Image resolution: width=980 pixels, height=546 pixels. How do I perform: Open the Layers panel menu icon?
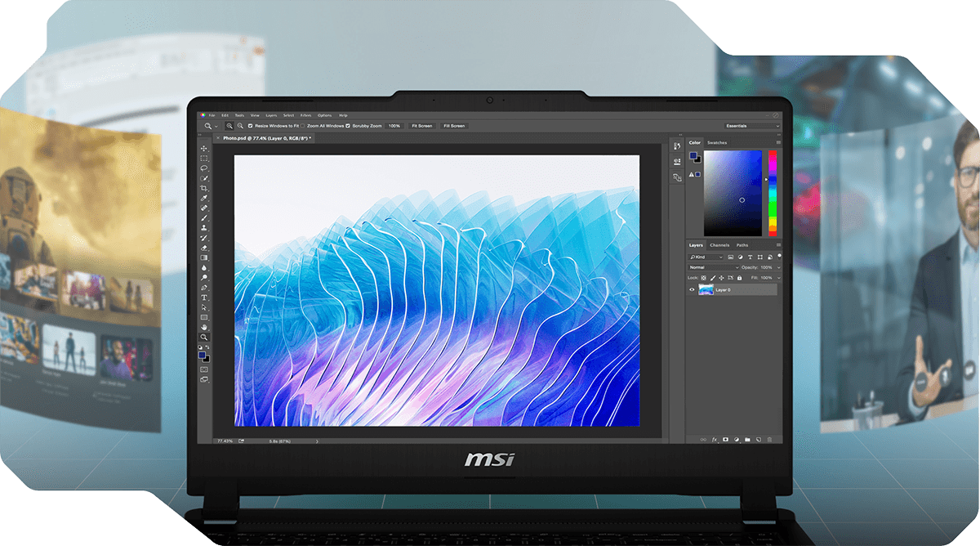tap(778, 245)
